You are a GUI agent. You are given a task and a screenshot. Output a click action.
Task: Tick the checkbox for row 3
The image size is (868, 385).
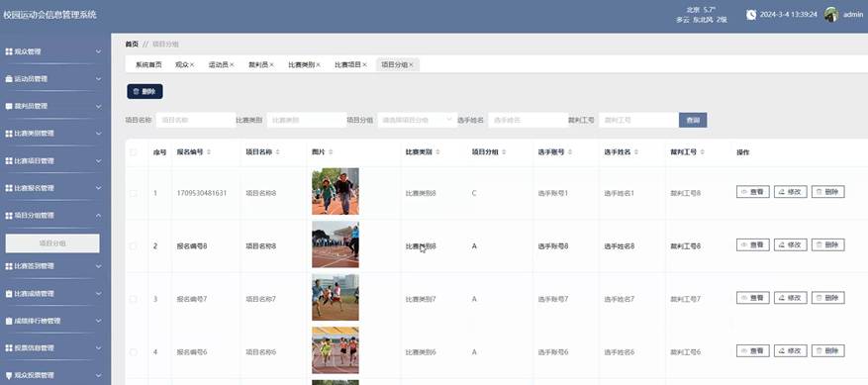133,299
